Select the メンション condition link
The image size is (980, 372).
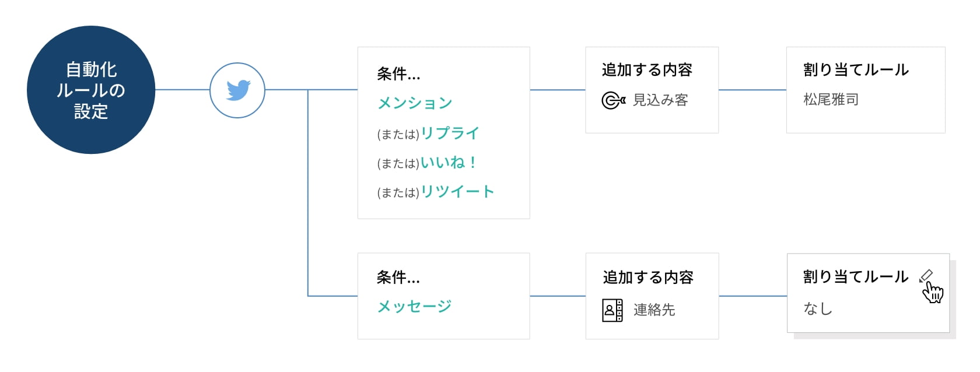415,103
